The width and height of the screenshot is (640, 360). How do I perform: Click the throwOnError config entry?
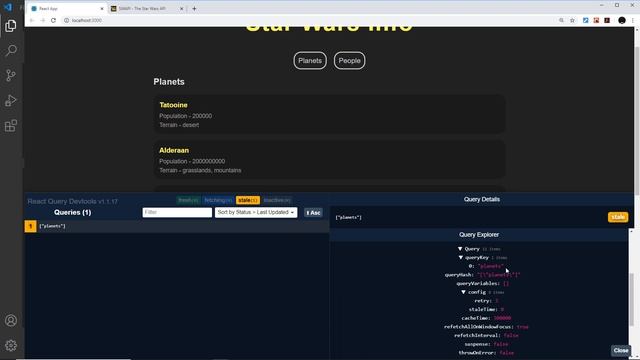(x=486, y=353)
